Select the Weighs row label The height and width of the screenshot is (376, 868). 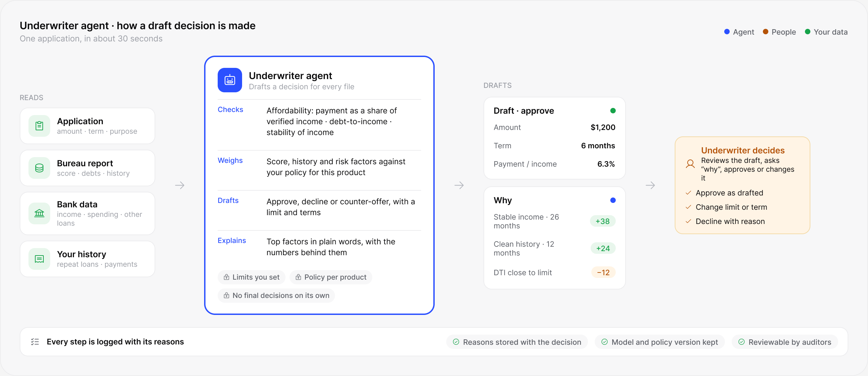pos(230,161)
